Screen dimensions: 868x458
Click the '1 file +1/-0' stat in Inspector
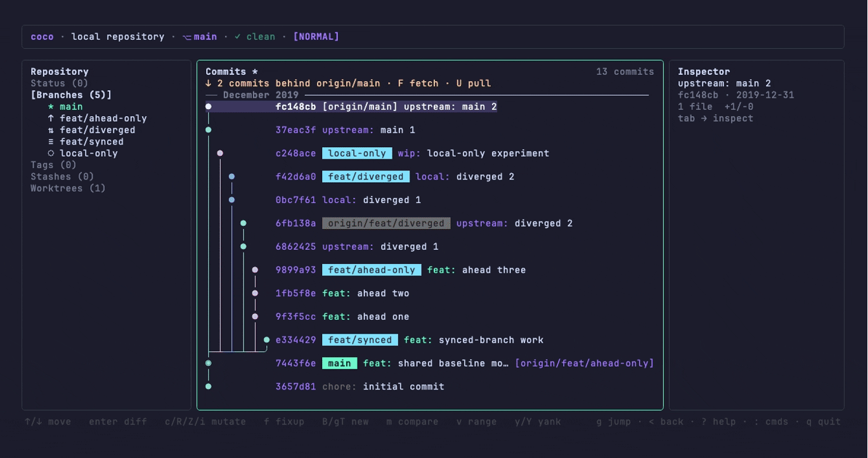[716, 107]
